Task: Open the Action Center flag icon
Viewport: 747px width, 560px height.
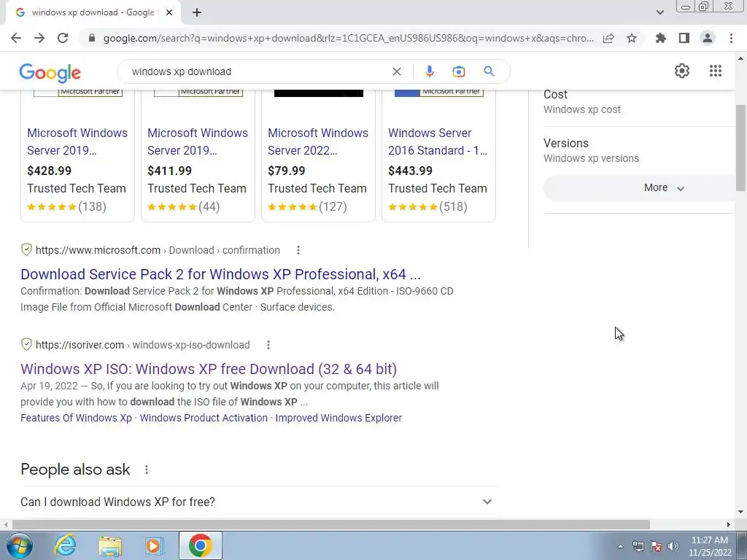Action: 656,546
